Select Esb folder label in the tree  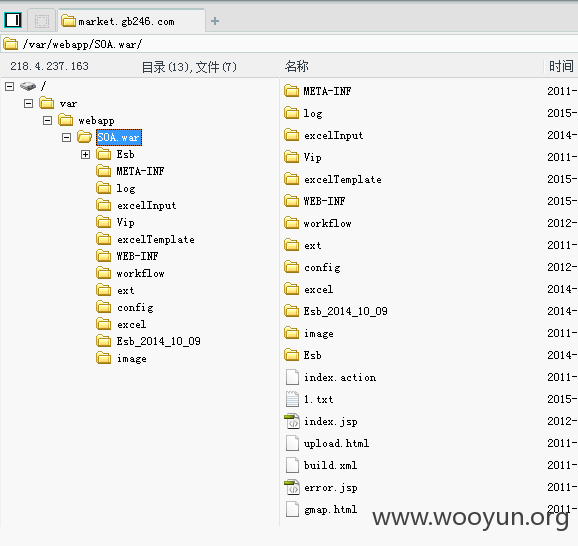pyautogui.click(x=125, y=154)
